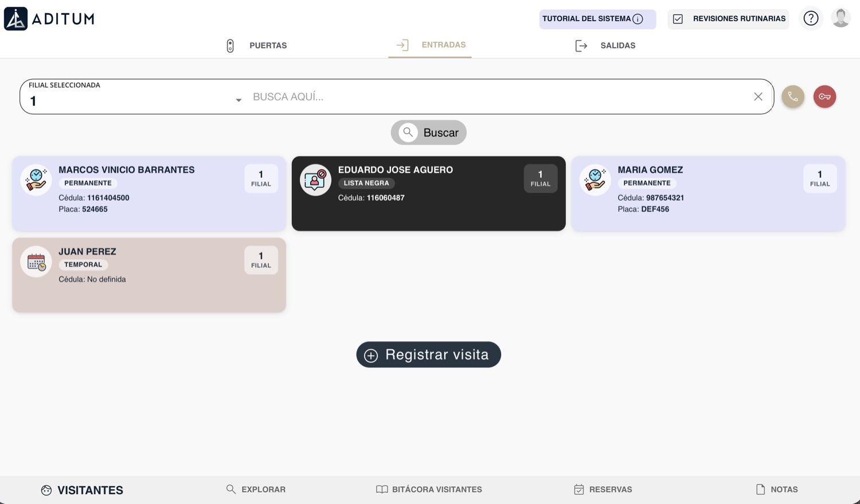This screenshot has width=860, height=504.
Task: Clear the search field with X icon
Action: click(758, 96)
